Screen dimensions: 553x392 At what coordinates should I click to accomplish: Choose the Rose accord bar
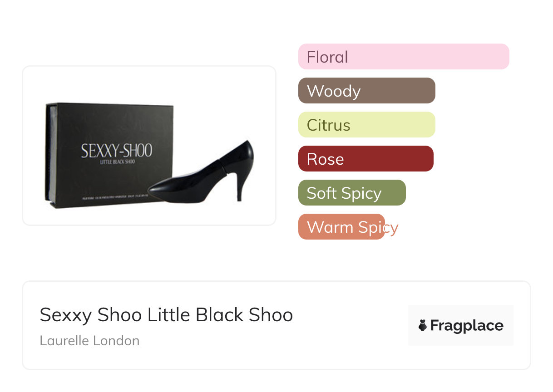365,159
